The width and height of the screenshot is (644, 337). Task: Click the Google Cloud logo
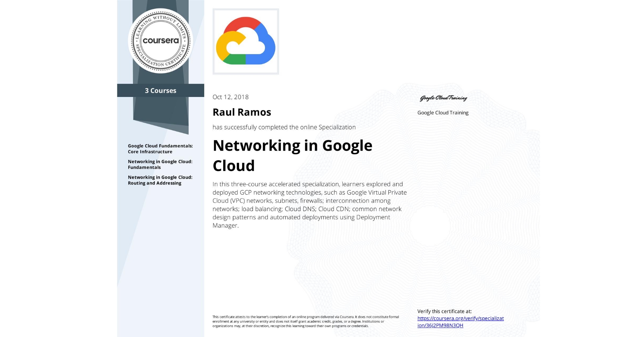246,41
